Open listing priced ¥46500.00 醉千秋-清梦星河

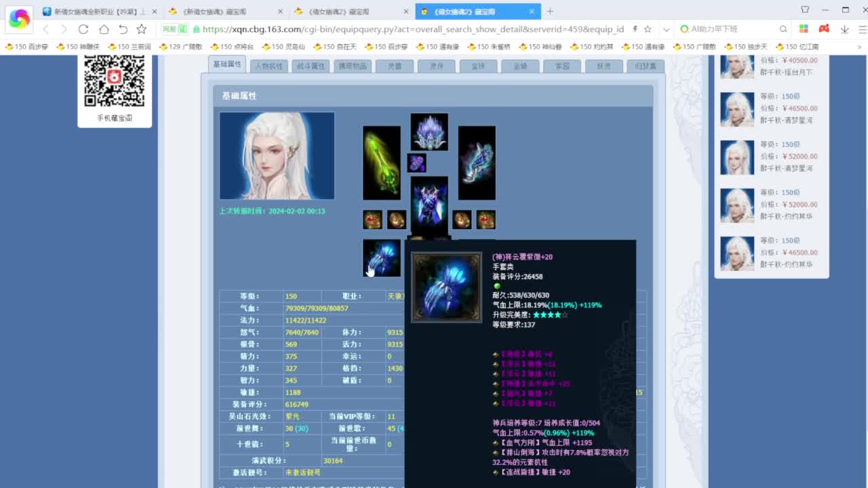click(772, 108)
